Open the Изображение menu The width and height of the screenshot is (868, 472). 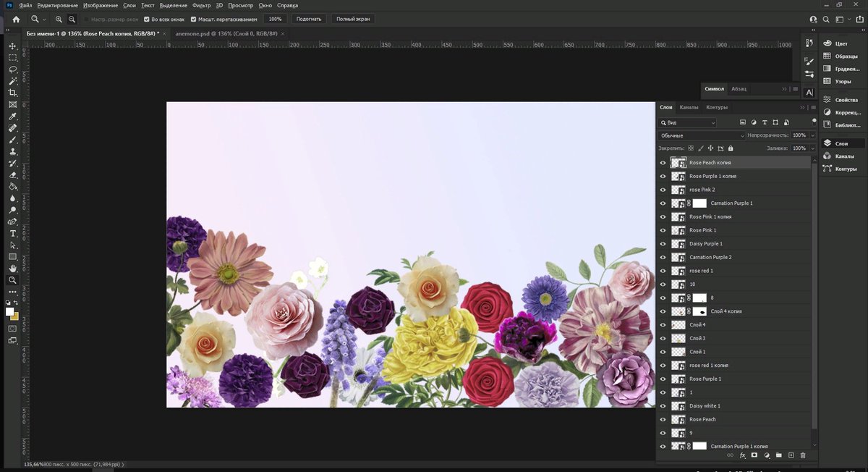point(101,5)
